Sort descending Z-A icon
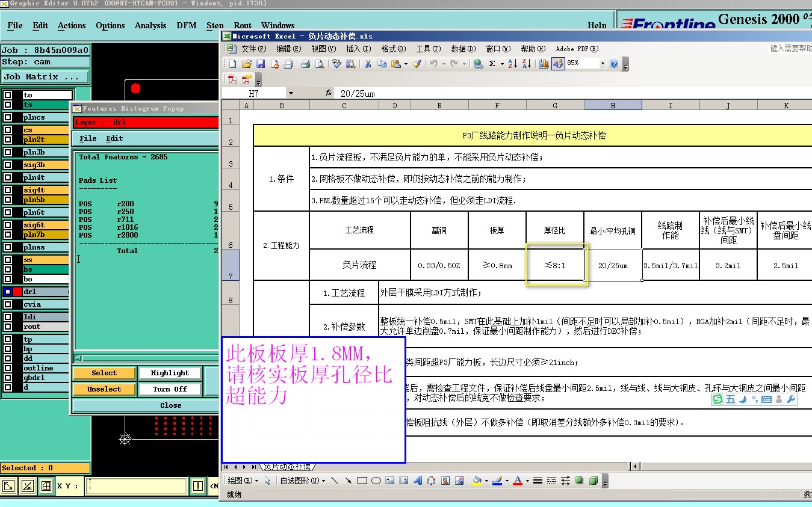Image resolution: width=812 pixels, height=507 pixels. pyautogui.click(x=526, y=64)
